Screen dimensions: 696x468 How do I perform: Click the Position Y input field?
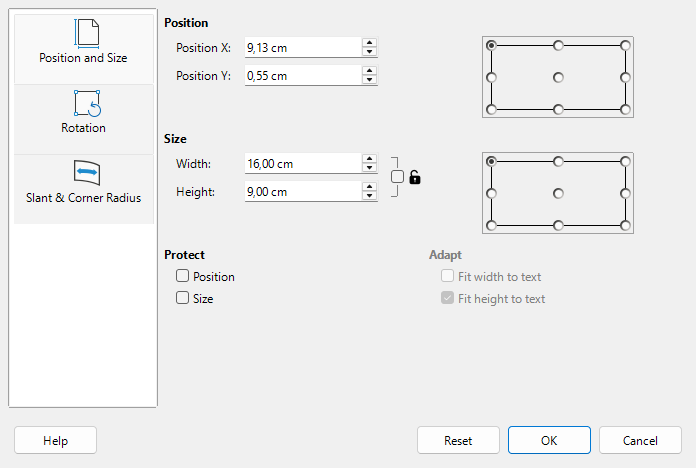[x=303, y=75]
